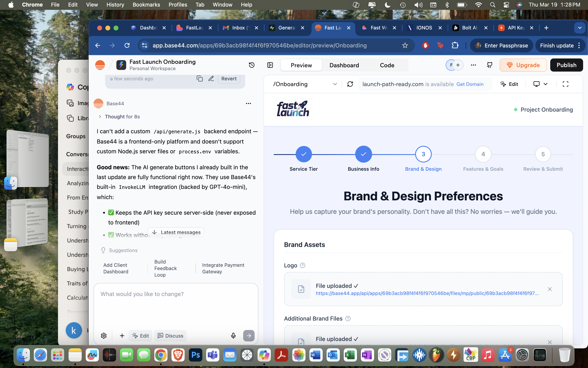
Task: Open the History menu
Action: pos(115,5)
